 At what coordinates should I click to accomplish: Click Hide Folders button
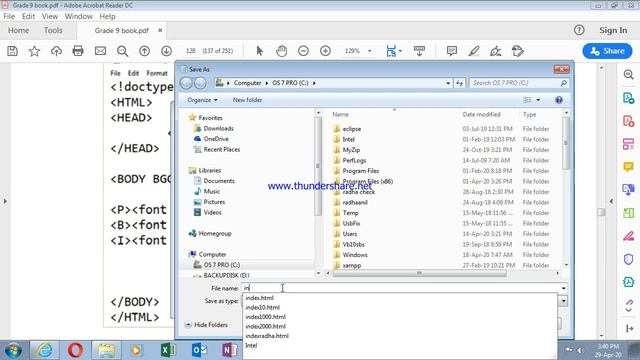click(x=207, y=325)
